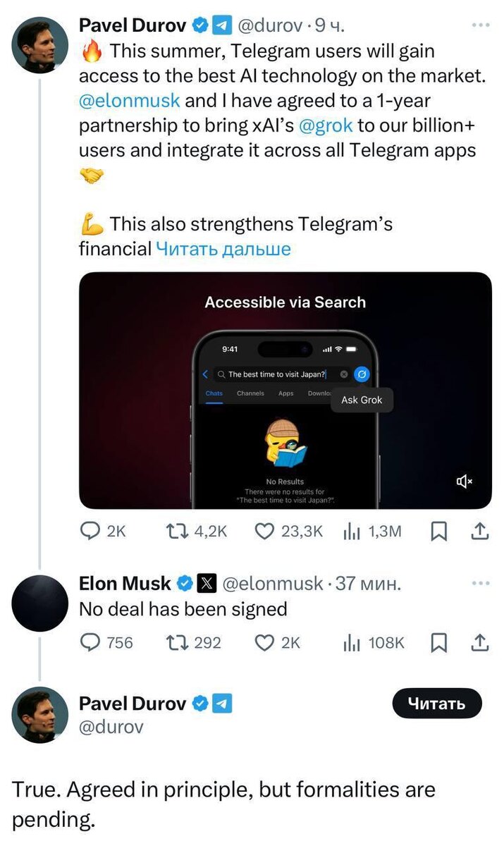View analytics of Durov's tweet
This screenshot has width=504, height=846.
[351, 532]
